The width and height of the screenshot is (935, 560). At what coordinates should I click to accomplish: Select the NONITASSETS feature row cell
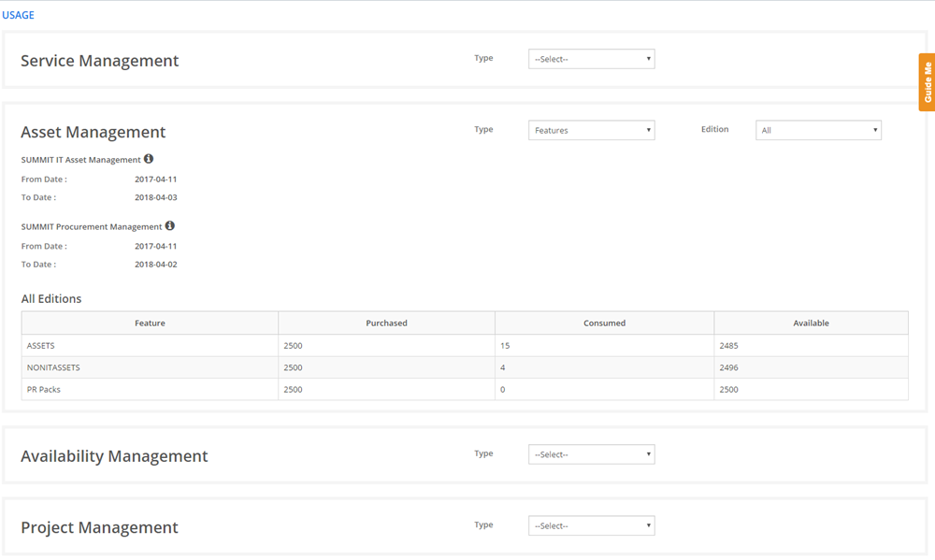(x=52, y=367)
